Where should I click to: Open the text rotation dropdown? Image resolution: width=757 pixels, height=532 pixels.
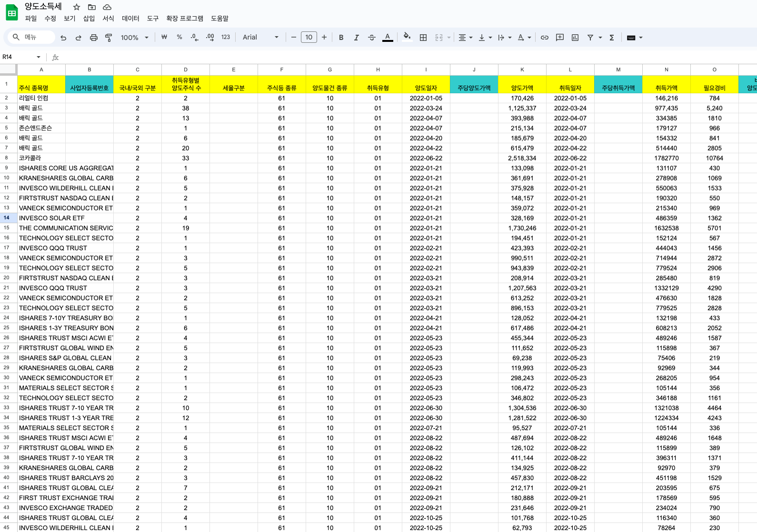click(524, 38)
